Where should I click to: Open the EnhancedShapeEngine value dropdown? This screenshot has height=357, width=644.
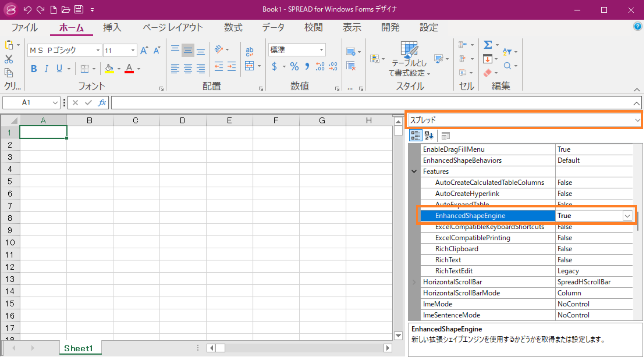point(627,216)
